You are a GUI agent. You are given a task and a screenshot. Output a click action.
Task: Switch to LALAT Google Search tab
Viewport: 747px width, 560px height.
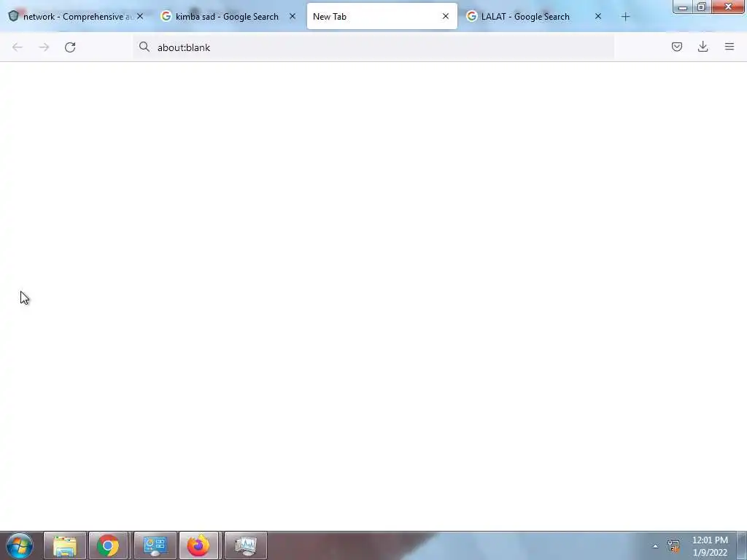(534, 16)
